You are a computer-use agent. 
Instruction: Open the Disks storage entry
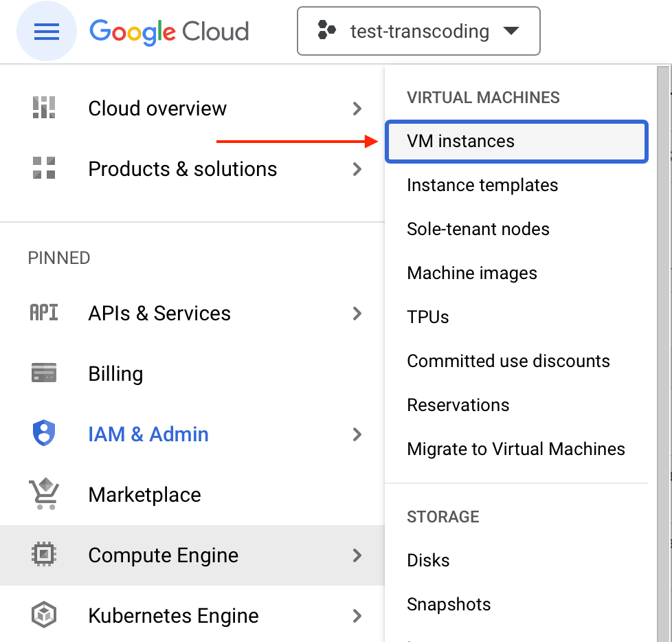[428, 560]
